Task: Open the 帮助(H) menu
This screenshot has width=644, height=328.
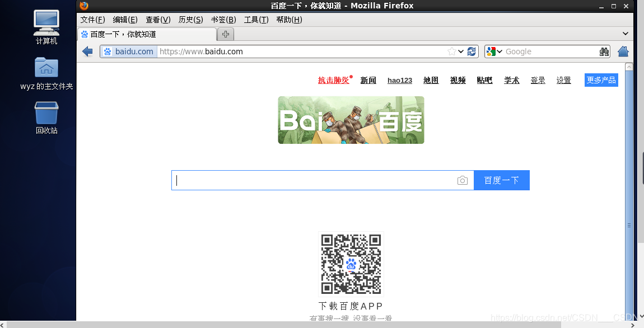Action: point(289,20)
